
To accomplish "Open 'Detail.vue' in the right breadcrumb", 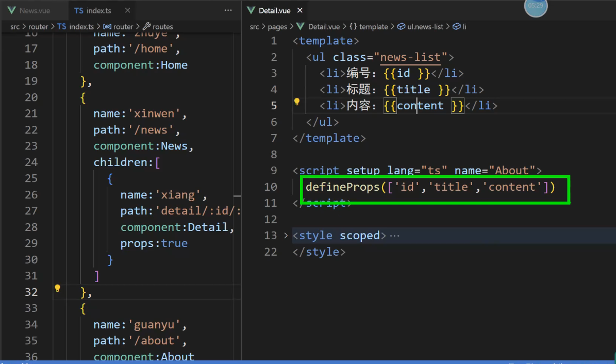I will coord(324,27).
